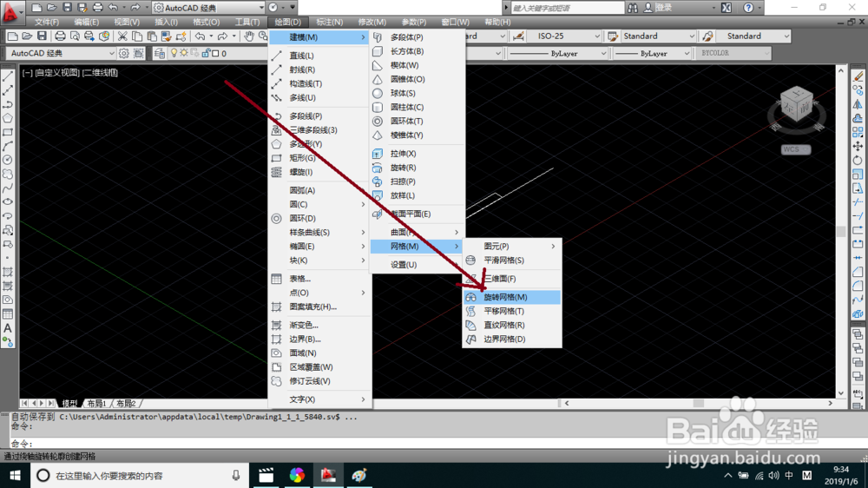Viewport: 868px width, 488px height.
Task: Click the horizontal scrollbar under the viewport
Action: 699,403
